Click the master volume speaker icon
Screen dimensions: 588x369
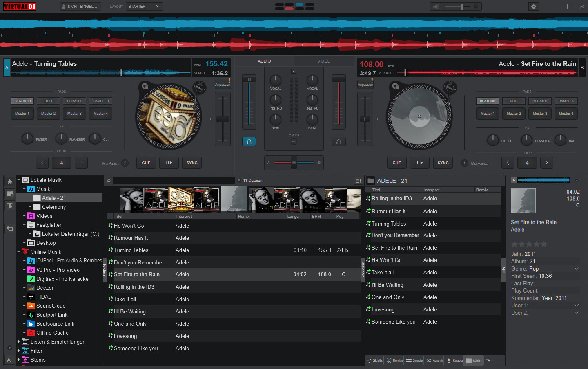(436, 7)
